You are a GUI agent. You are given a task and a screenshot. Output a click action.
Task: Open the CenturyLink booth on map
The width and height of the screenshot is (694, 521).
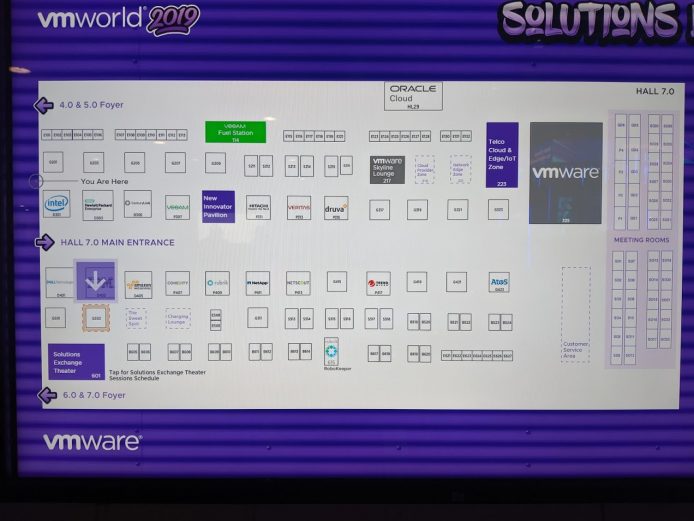[x=138, y=204]
